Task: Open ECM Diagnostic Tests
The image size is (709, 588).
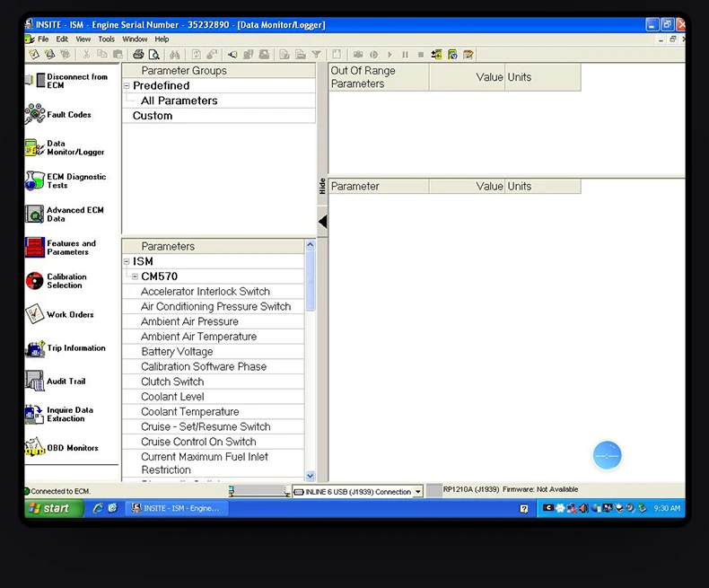Action: (x=66, y=181)
